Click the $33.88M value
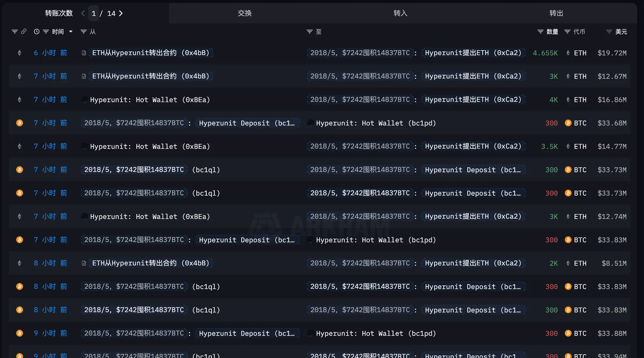 [612, 333]
